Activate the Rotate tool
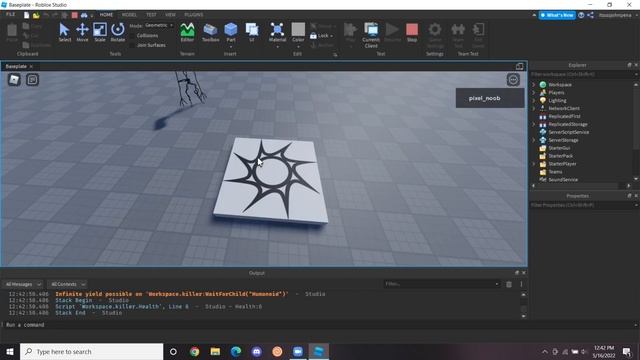The height and width of the screenshot is (360, 640). tap(118, 32)
